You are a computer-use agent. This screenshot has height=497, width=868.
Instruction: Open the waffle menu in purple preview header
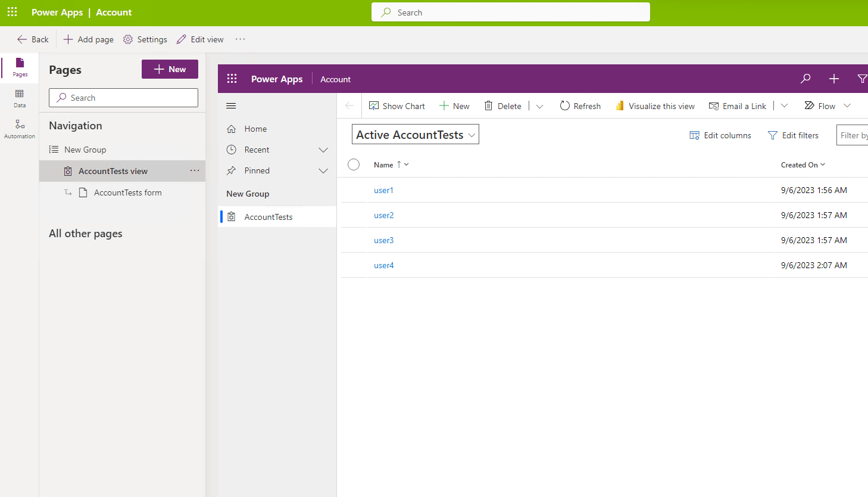(232, 79)
